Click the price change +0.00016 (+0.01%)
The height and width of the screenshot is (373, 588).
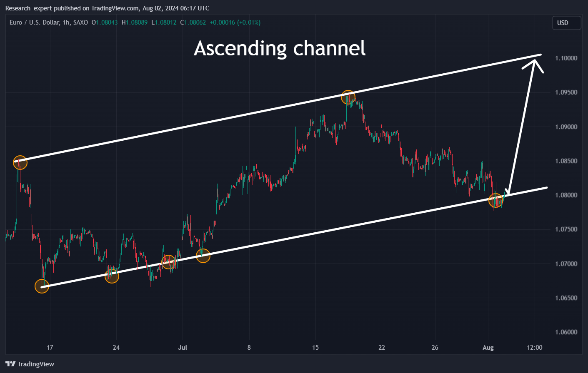(235, 22)
